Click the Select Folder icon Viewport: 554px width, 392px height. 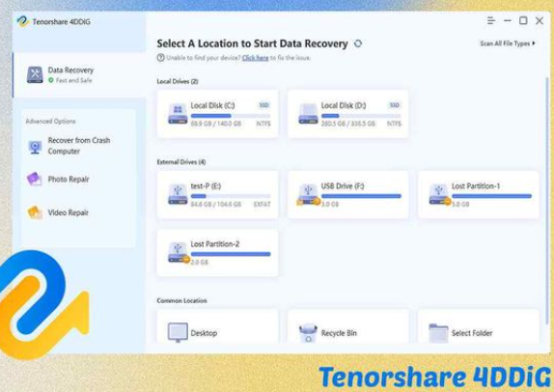(438, 333)
